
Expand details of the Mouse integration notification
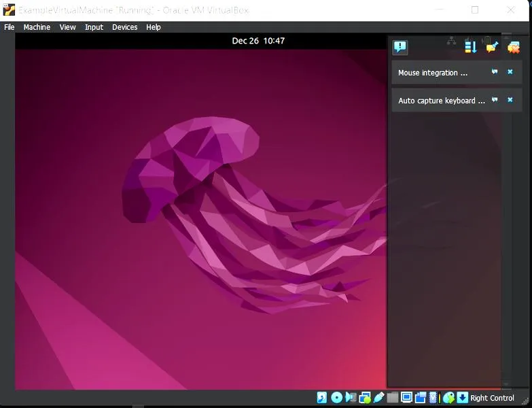495,71
